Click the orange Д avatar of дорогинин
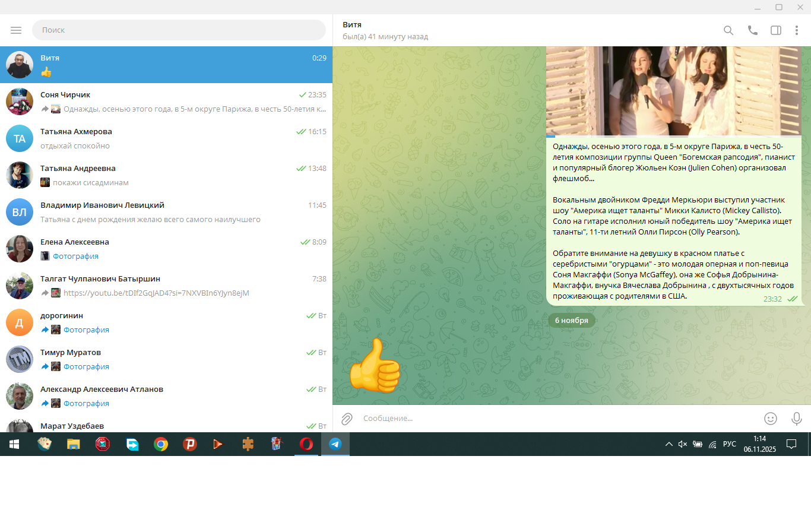This screenshot has height=532, width=811. pyautogui.click(x=20, y=322)
